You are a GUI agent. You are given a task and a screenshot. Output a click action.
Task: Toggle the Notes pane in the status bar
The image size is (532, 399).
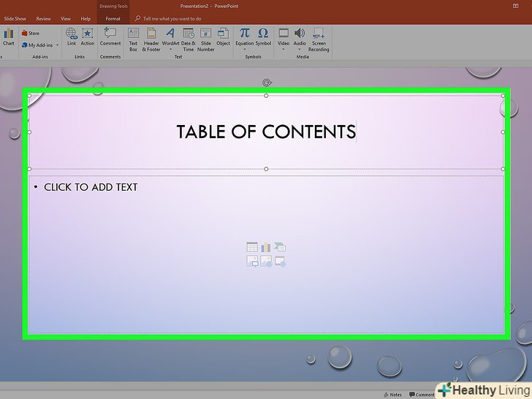pos(392,395)
